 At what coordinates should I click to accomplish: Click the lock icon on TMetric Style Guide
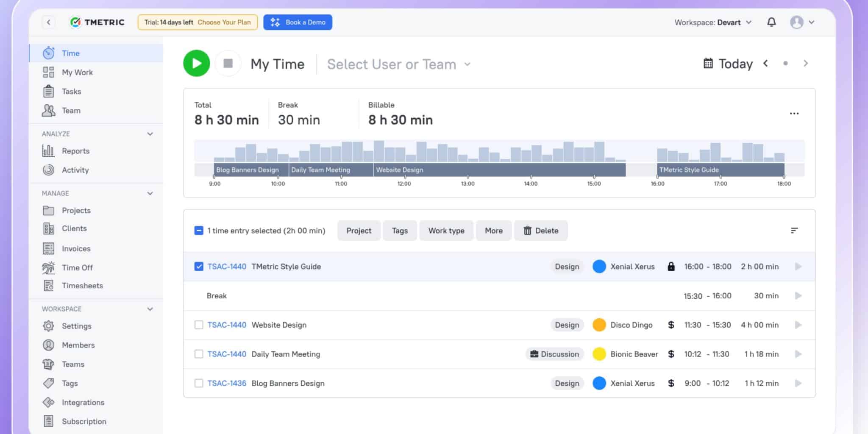(671, 267)
